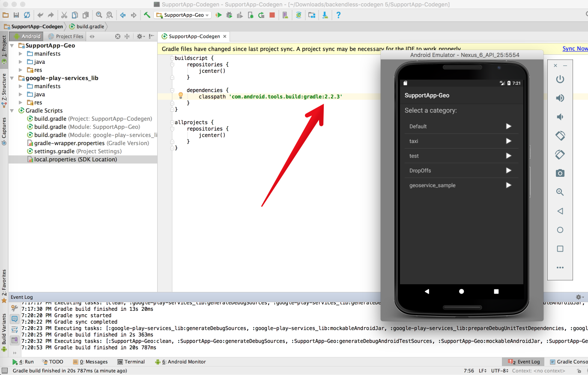Screen dimensions: 588x375
Task: Open a project with the folder icon
Action: pyautogui.click(x=6, y=15)
